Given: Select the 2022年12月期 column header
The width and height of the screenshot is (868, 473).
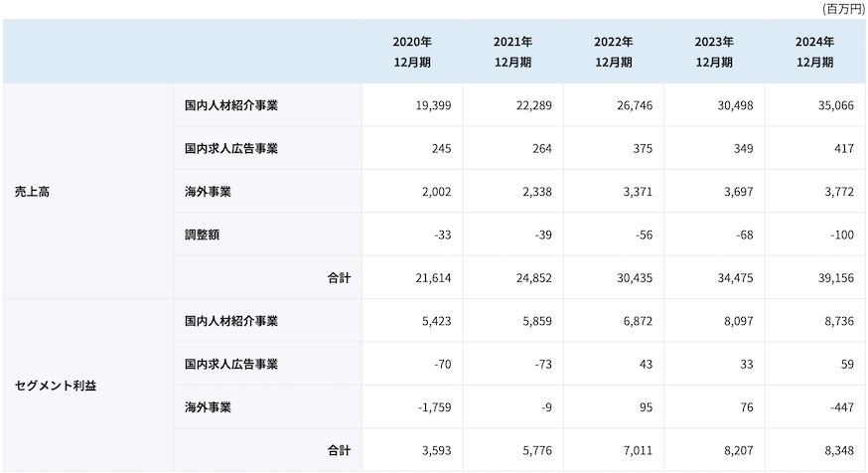Looking at the screenshot, I should (613, 52).
